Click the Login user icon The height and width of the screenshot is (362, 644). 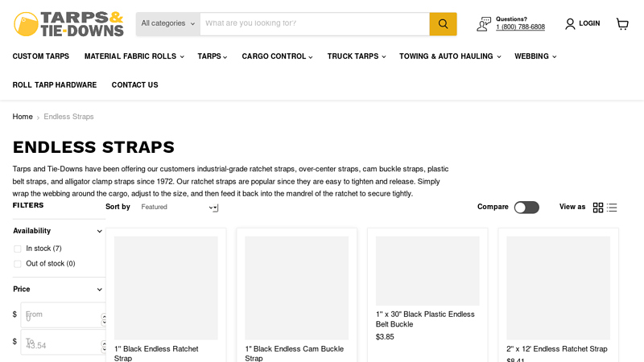point(571,24)
